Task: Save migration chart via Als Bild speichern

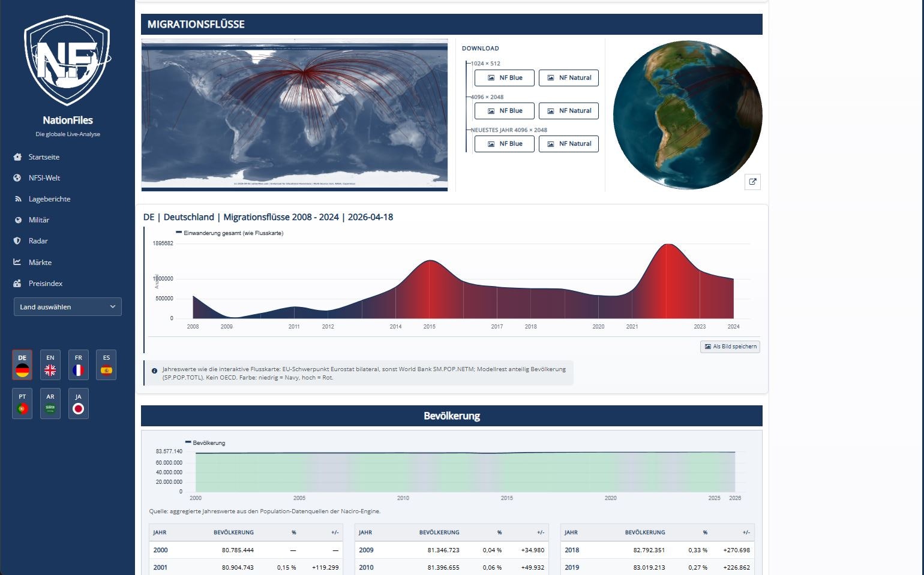Action: [x=730, y=347]
